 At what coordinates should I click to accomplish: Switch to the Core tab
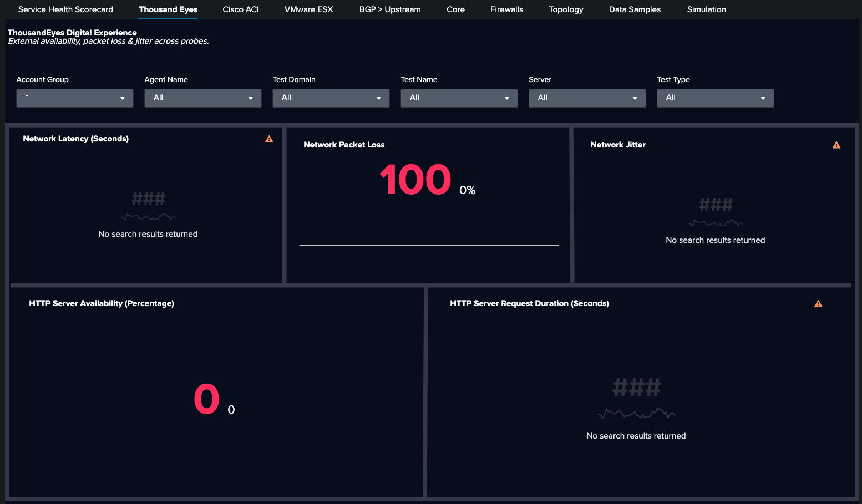(455, 9)
